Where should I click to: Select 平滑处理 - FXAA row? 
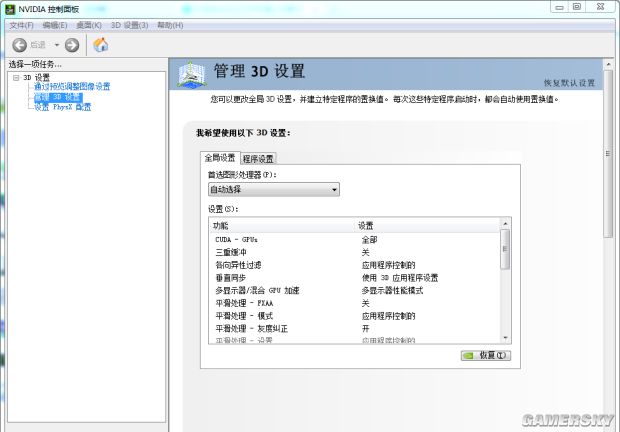pos(355,303)
